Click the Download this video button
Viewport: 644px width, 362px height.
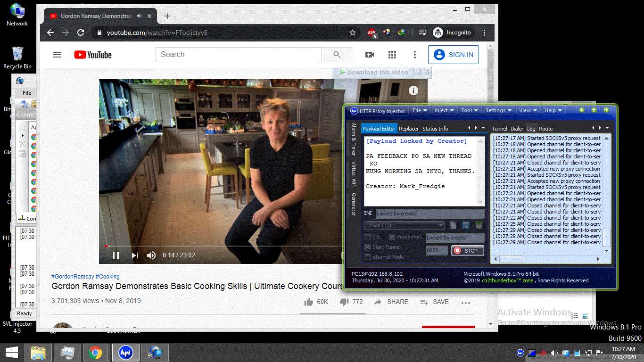point(374,72)
